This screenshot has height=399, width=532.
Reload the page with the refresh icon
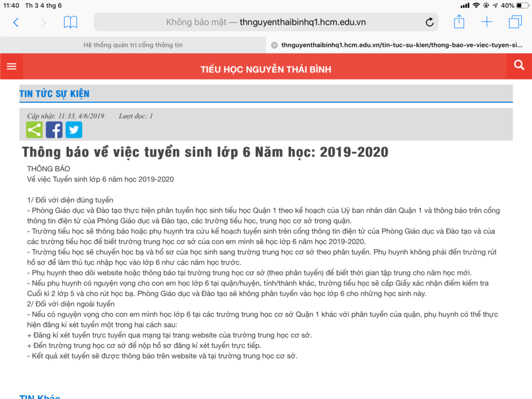click(430, 22)
